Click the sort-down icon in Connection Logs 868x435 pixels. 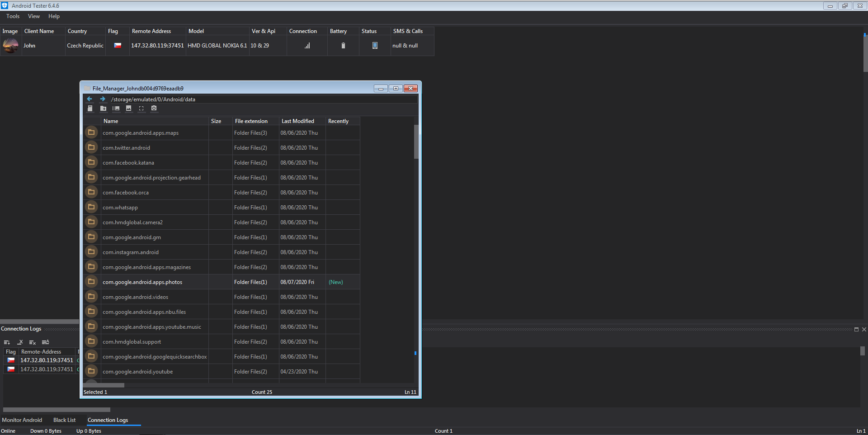click(7, 342)
